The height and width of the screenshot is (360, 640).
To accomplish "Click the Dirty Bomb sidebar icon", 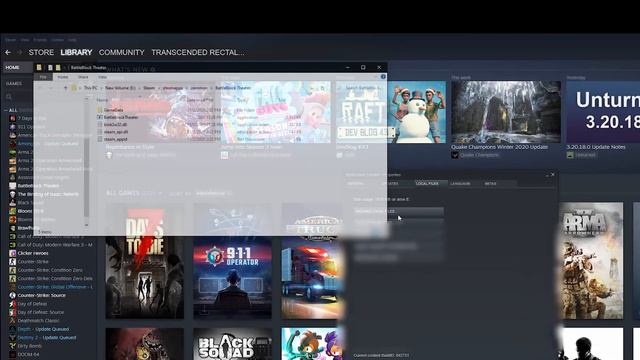I will coord(13,346).
